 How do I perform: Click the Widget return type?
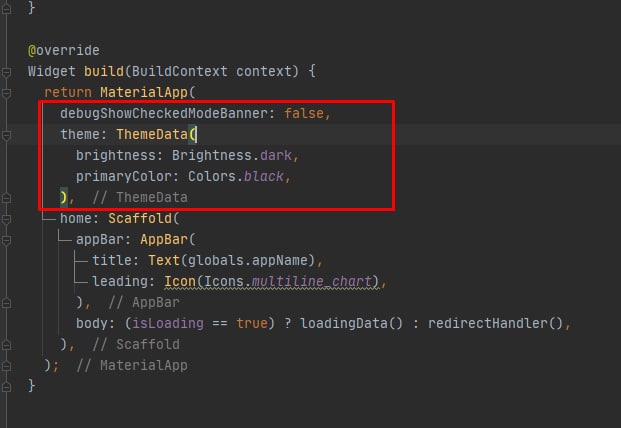pos(51,72)
